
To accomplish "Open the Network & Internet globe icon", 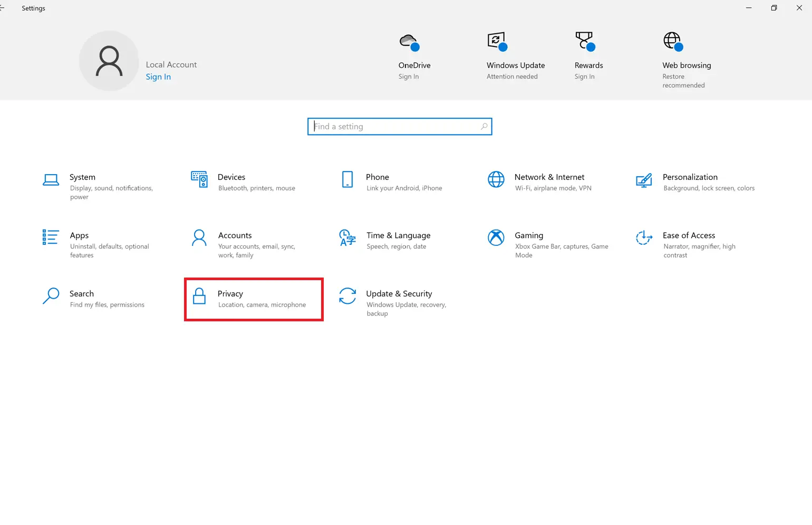I will click(496, 179).
